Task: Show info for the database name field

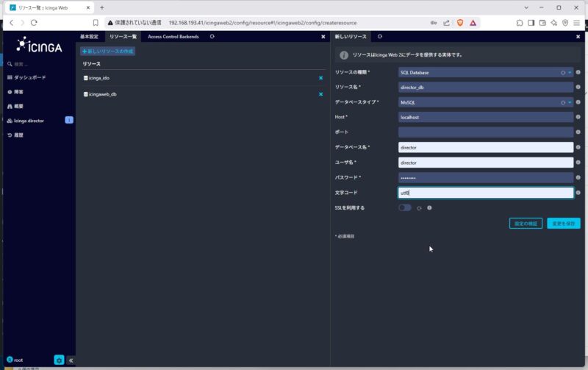Action: (578, 147)
